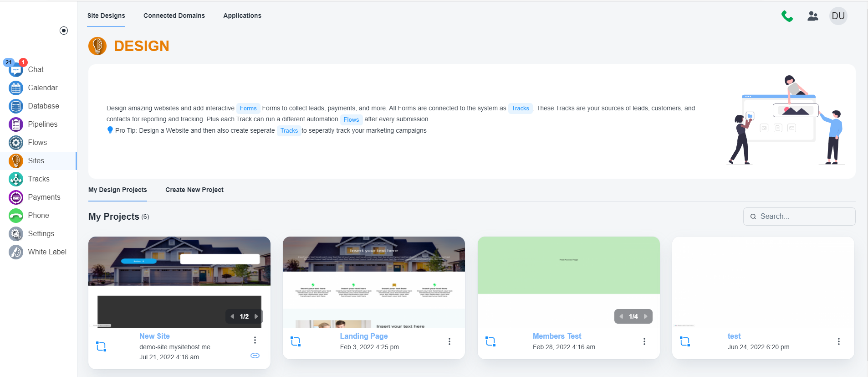Open the DU user avatar
Viewport: 868px width, 377px height.
838,16
